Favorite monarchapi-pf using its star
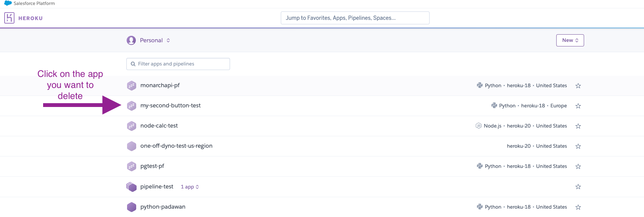 click(578, 86)
